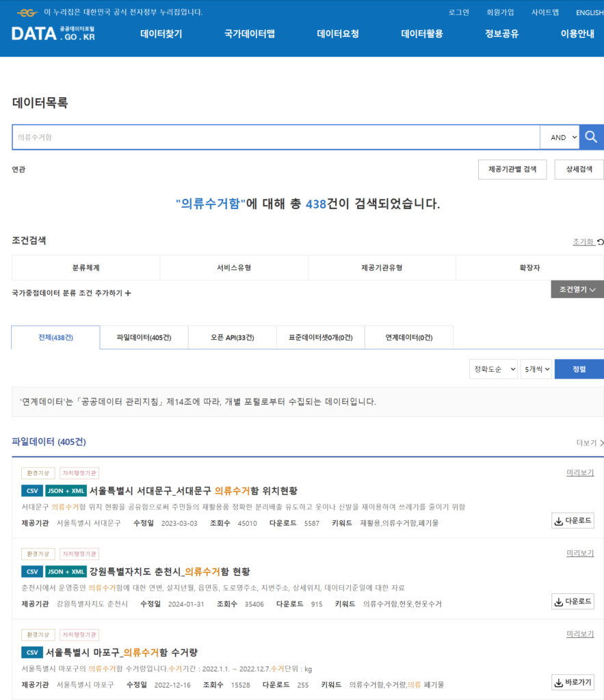The width and height of the screenshot is (604, 700).
Task: Click JSON+XML badge on Chuncheon dataset
Action: tap(66, 571)
